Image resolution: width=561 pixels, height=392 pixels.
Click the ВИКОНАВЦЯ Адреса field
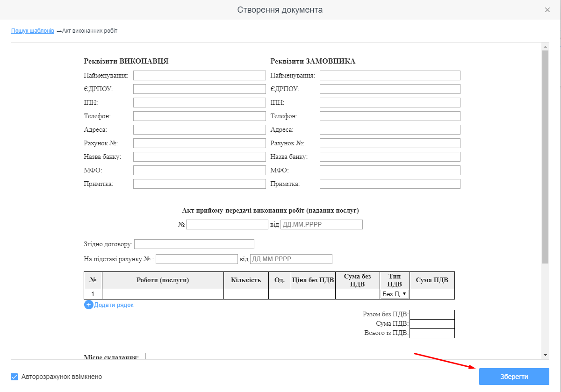[200, 130]
